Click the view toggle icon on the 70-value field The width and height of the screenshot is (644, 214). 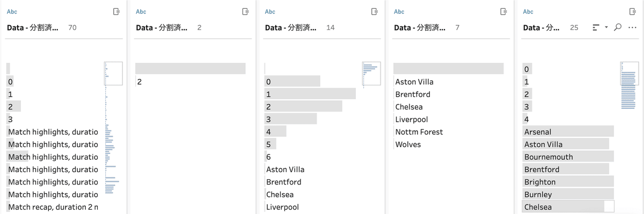tap(116, 11)
